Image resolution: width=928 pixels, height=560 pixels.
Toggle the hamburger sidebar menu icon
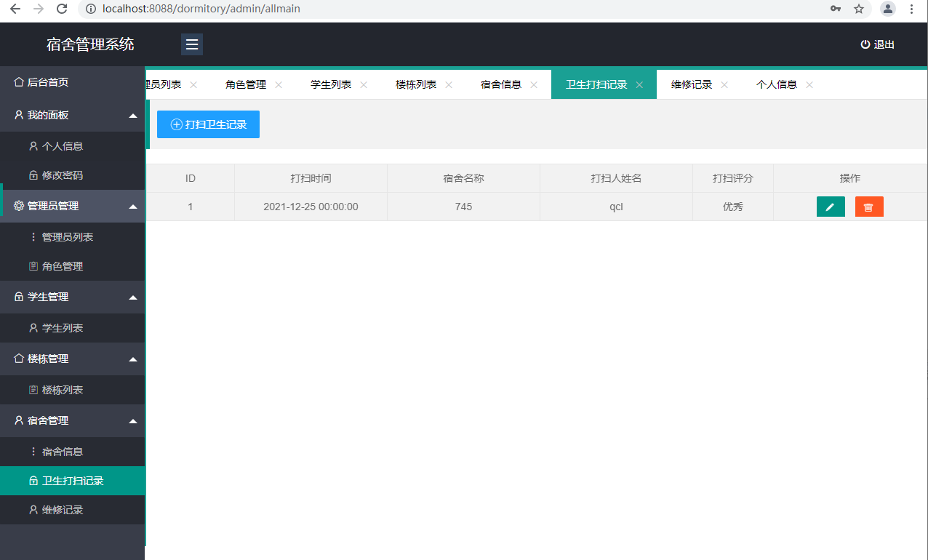click(x=192, y=44)
